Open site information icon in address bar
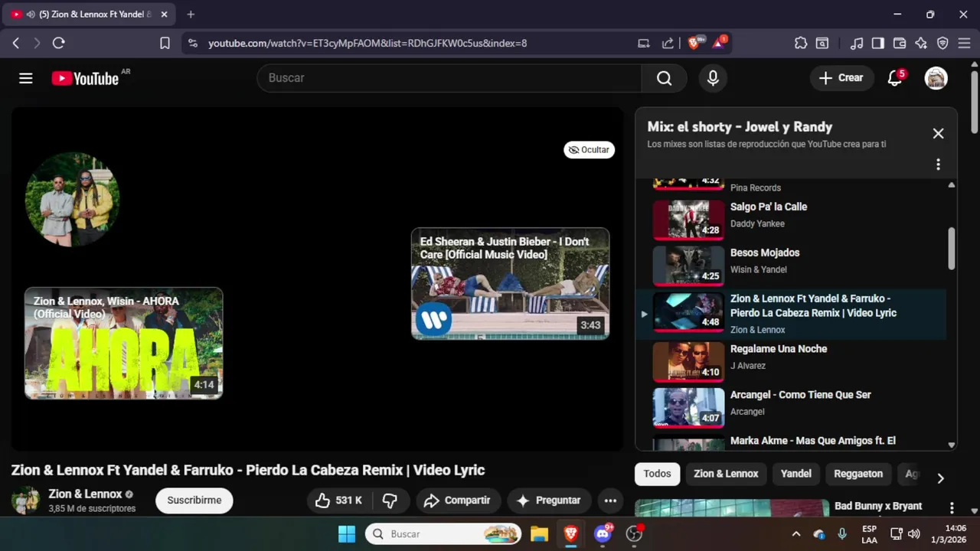This screenshot has height=551, width=980. 192,44
